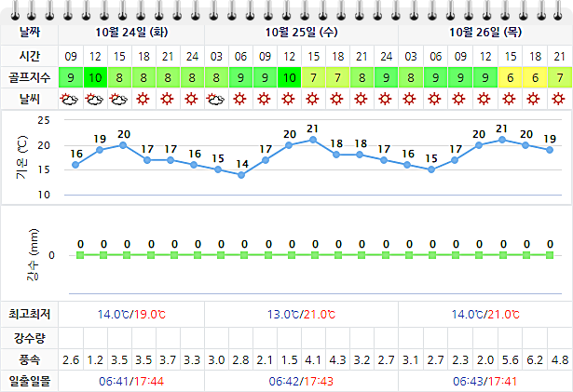
Task: Click the cloudy weather icon for Oct 24 15시
Action: [x=118, y=99]
